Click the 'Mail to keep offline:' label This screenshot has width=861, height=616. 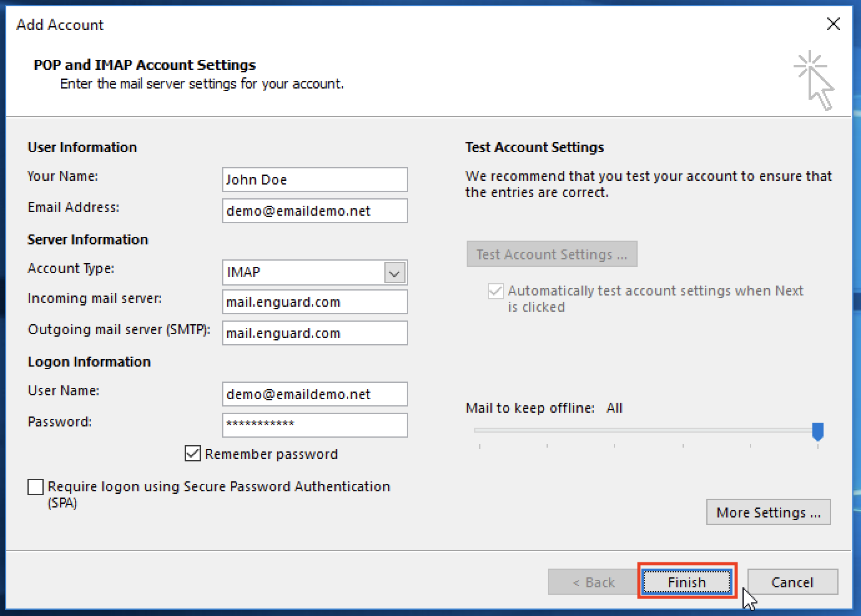pos(530,408)
